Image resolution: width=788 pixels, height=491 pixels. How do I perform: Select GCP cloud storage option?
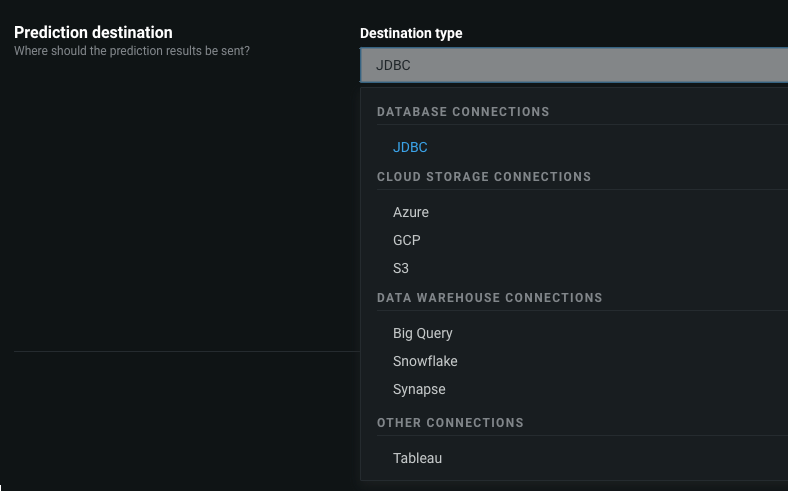tap(407, 240)
